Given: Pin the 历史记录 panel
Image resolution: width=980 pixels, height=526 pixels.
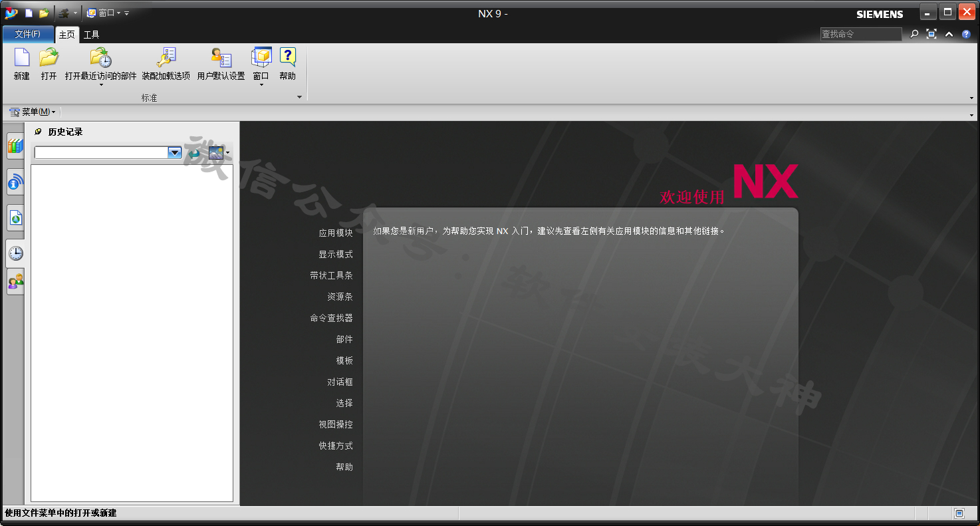Looking at the screenshot, I should point(38,132).
